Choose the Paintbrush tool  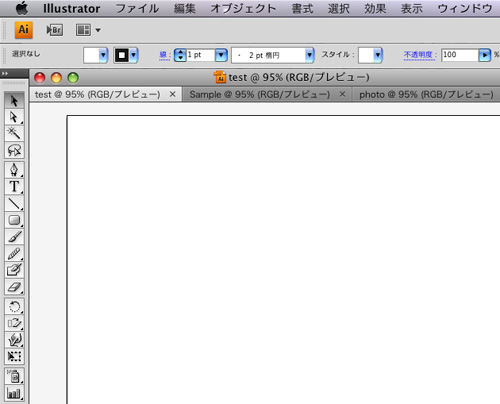(x=14, y=237)
